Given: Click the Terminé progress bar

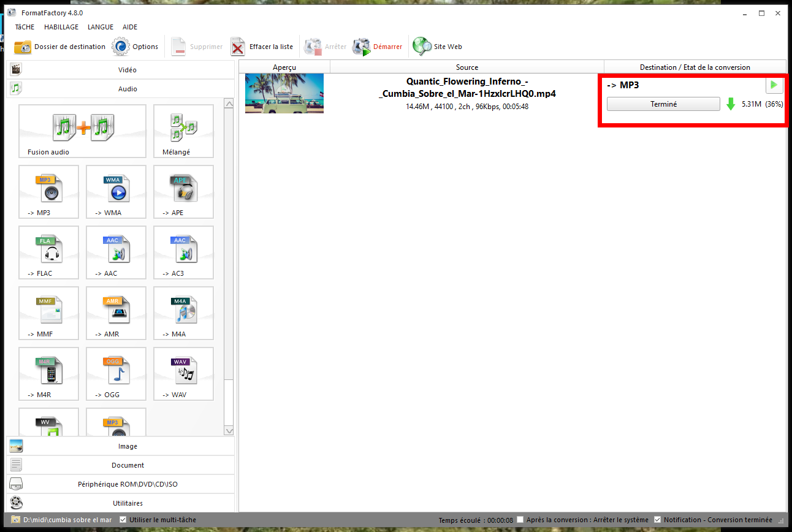Looking at the screenshot, I should [x=663, y=104].
